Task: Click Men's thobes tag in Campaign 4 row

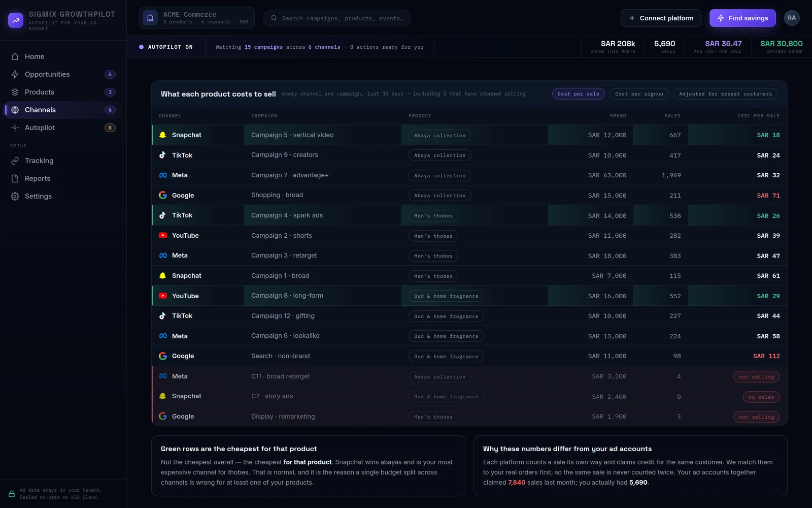Action: [x=433, y=215]
